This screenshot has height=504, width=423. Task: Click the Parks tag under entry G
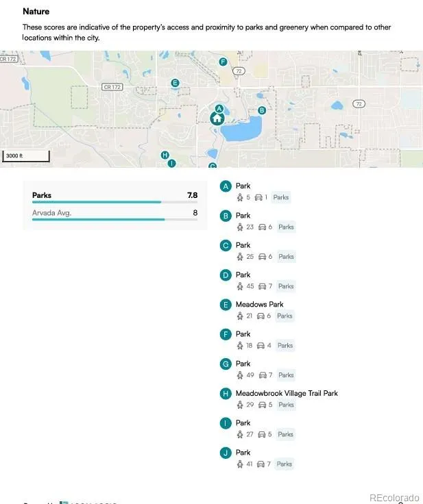[286, 375]
